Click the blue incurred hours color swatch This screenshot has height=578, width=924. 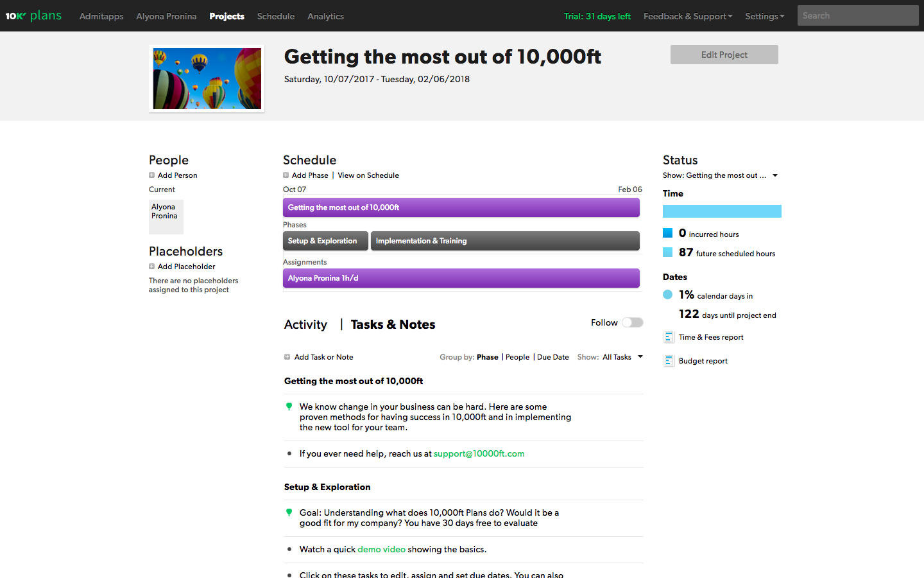(667, 232)
